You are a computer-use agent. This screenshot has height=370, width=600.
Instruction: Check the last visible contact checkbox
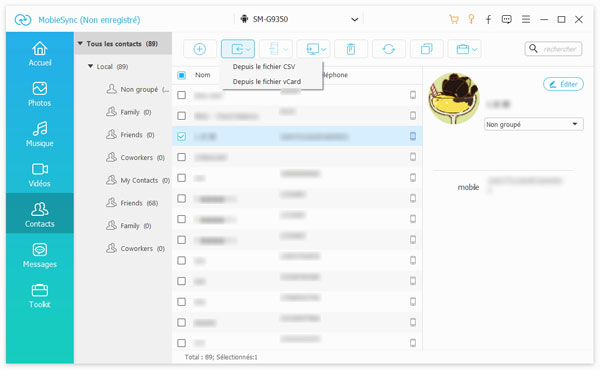click(181, 343)
